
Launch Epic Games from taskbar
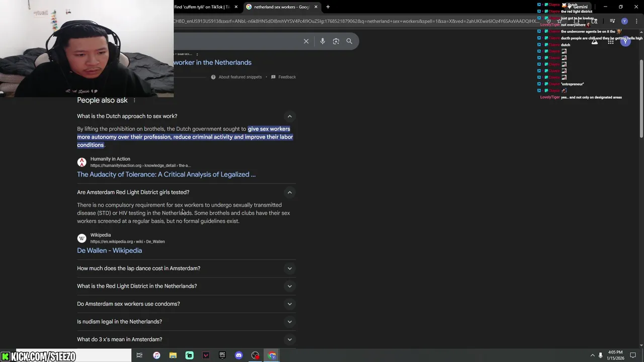(222, 355)
